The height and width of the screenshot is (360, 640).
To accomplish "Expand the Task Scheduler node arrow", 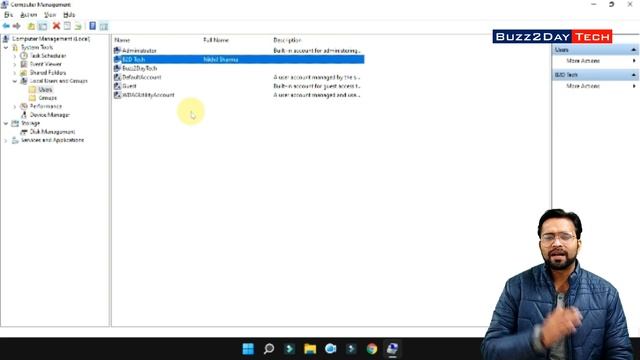I will point(15,56).
